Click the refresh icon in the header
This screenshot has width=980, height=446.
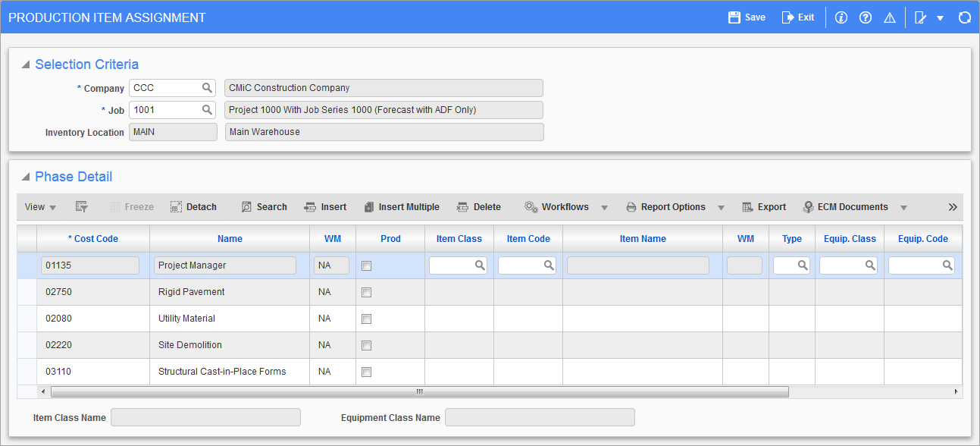[x=964, y=17]
